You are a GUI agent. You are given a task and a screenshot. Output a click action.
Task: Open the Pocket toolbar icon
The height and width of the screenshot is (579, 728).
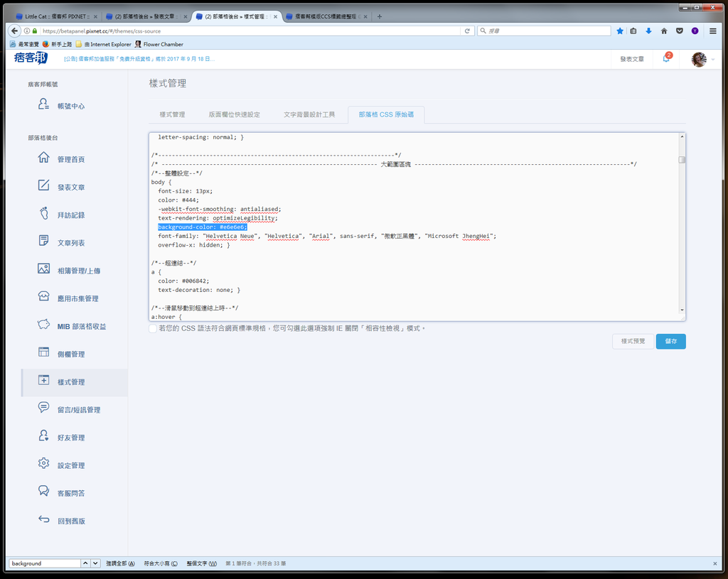click(679, 31)
